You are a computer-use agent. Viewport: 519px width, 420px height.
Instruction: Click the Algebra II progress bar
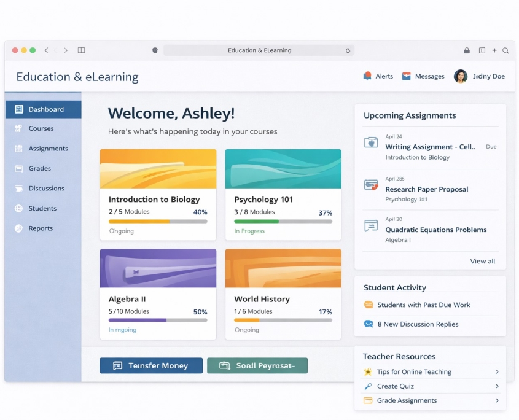[158, 320]
